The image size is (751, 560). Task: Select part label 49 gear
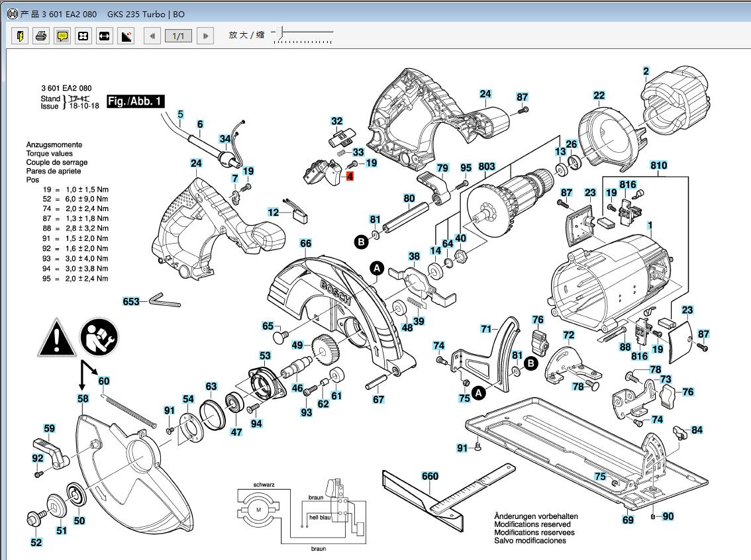(297, 345)
